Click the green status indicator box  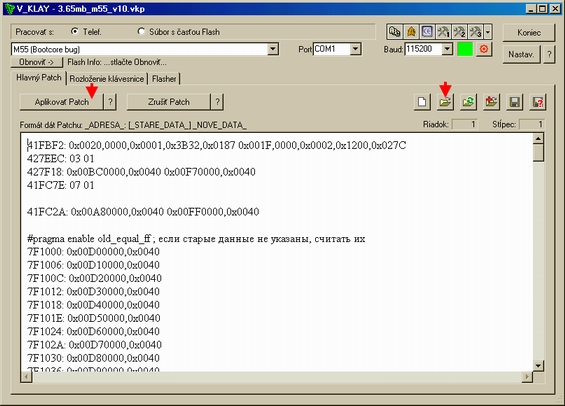click(465, 49)
